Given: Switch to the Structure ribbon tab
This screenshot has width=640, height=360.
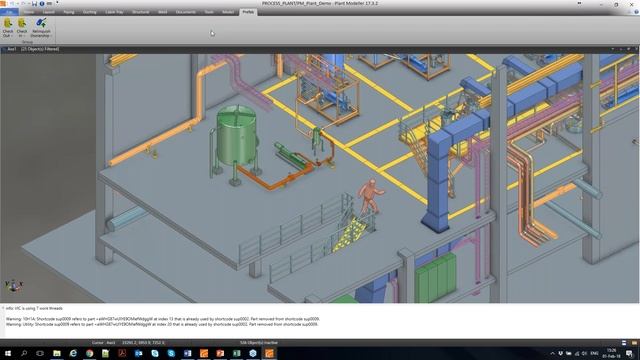Looking at the screenshot, I should click(140, 12).
